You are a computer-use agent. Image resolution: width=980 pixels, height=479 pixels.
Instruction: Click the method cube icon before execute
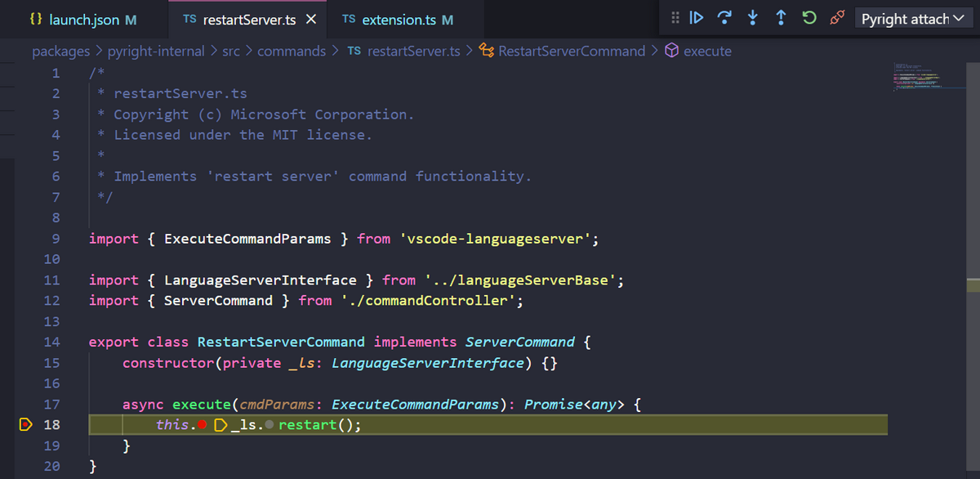tap(671, 51)
